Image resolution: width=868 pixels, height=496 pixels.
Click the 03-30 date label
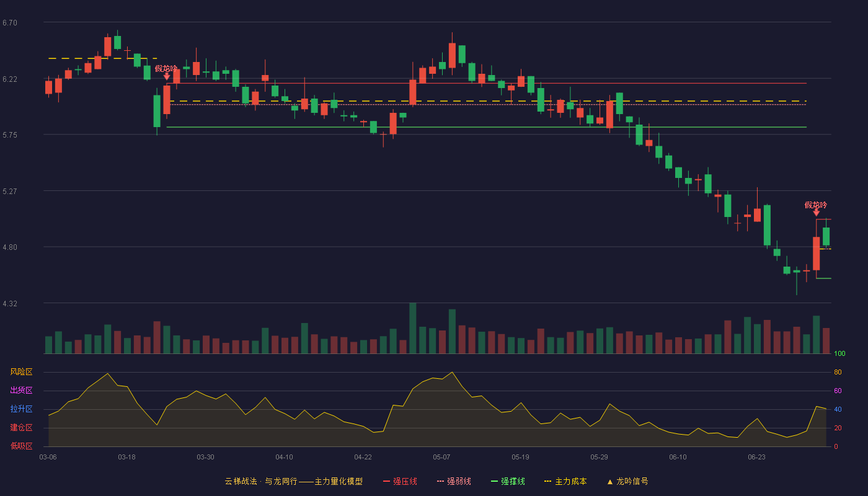click(205, 457)
